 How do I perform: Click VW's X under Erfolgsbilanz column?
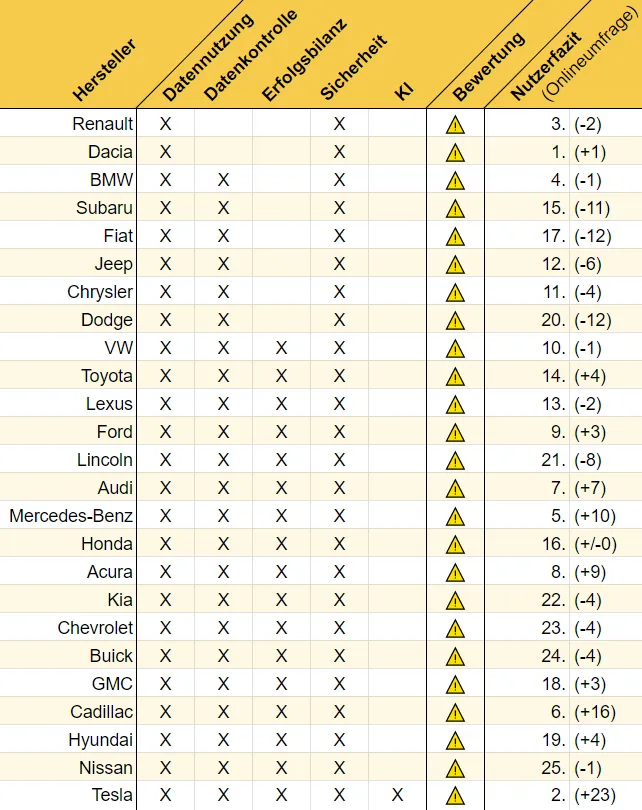[x=281, y=348]
